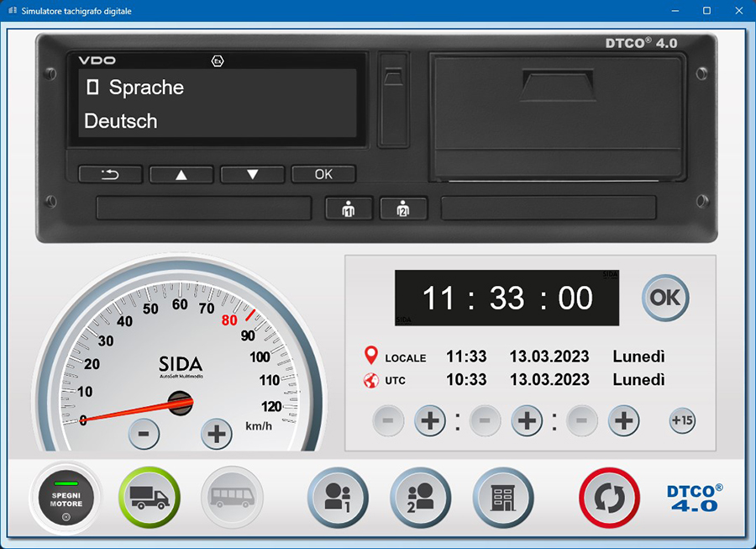This screenshot has height=549, width=756.
Task: Increase the seconds with plus button
Action: click(623, 420)
